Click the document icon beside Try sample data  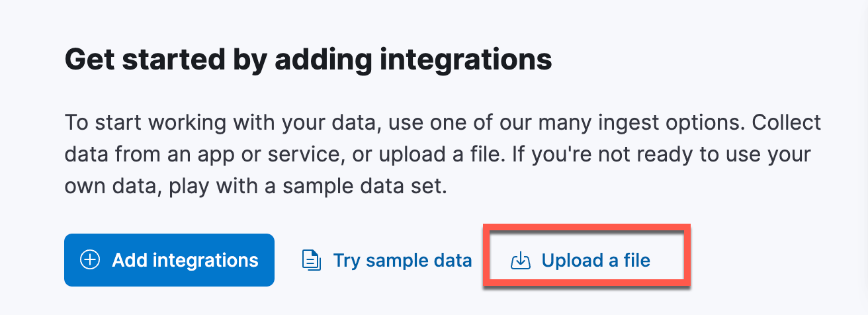pyautogui.click(x=311, y=260)
